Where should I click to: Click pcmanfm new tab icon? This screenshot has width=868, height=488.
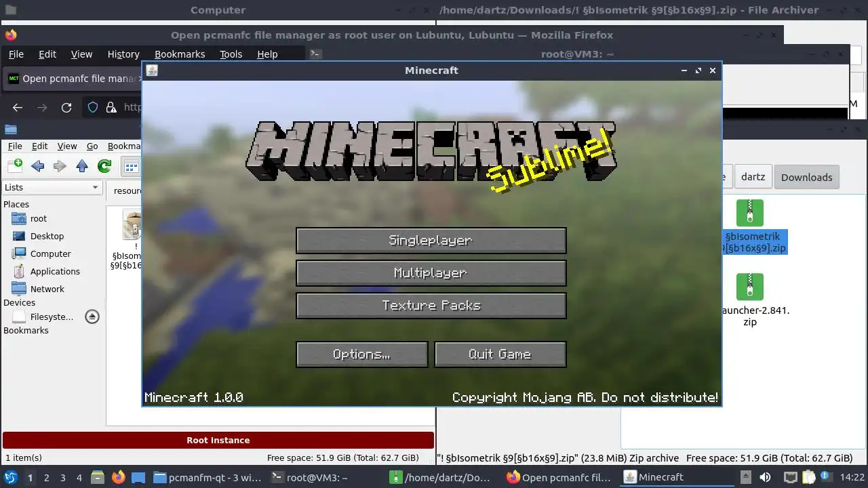15,166
